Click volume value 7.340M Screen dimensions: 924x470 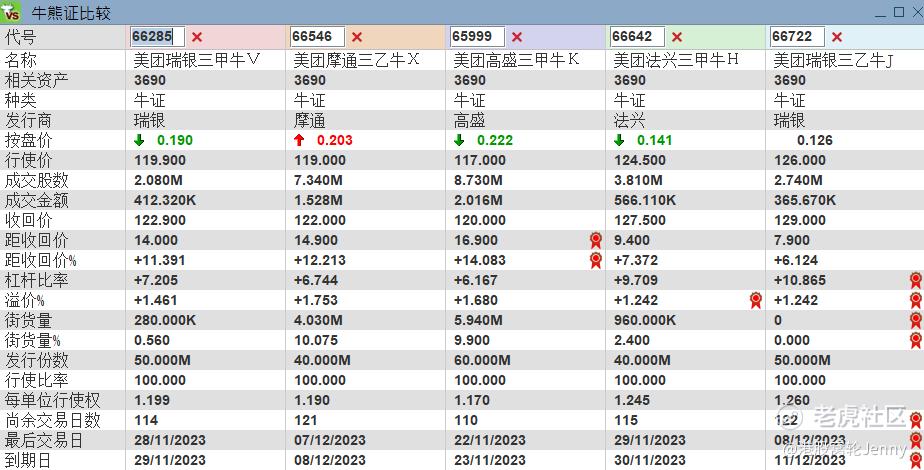pyautogui.click(x=318, y=180)
